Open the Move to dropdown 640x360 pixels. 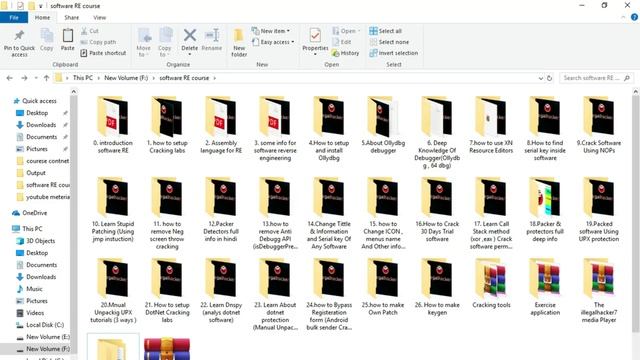tap(144, 43)
